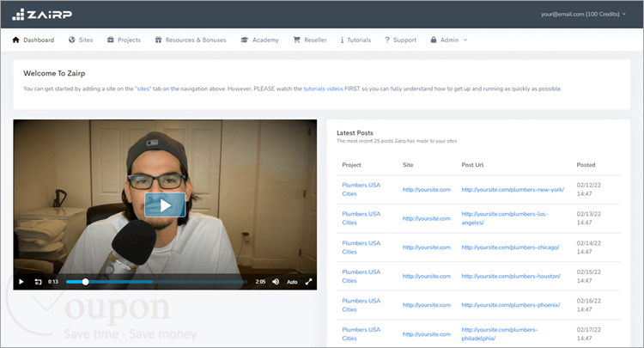This screenshot has width=644, height=348.
Task: Click the Tutorials info icon
Action: (x=342, y=40)
